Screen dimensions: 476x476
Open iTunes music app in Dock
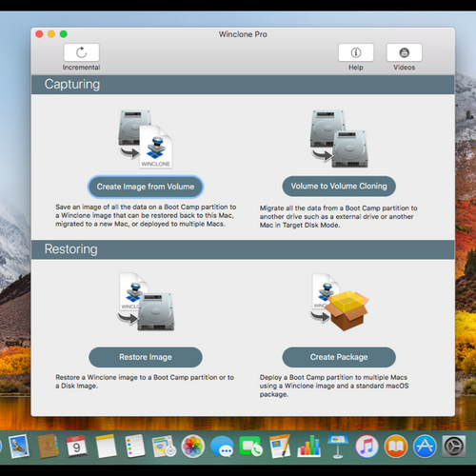tap(367, 446)
